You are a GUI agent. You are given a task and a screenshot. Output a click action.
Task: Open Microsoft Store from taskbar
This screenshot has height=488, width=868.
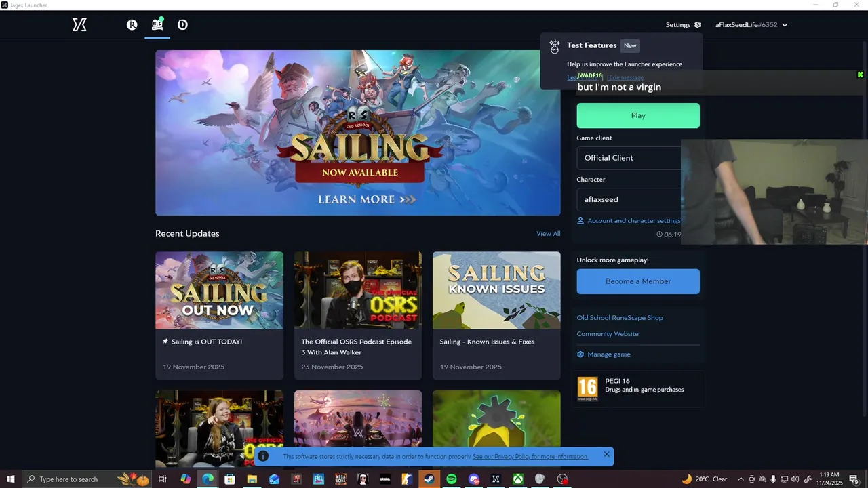click(x=230, y=479)
